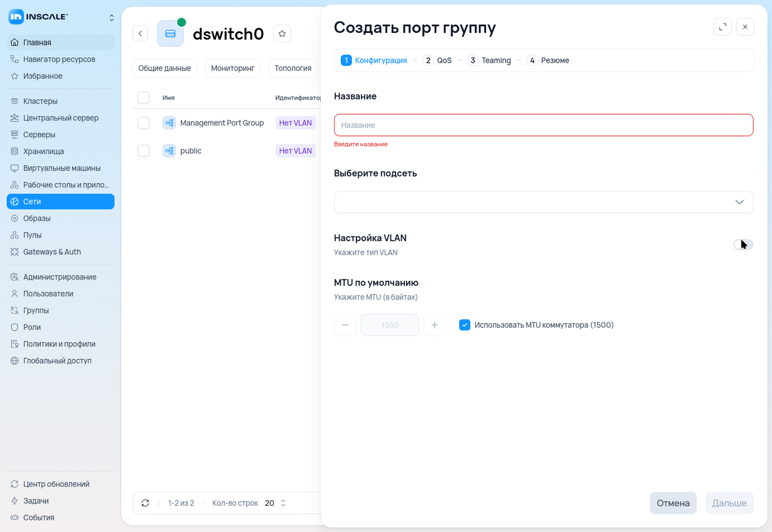Switch to the Топология tab
This screenshot has width=772, height=532.
pos(293,68)
